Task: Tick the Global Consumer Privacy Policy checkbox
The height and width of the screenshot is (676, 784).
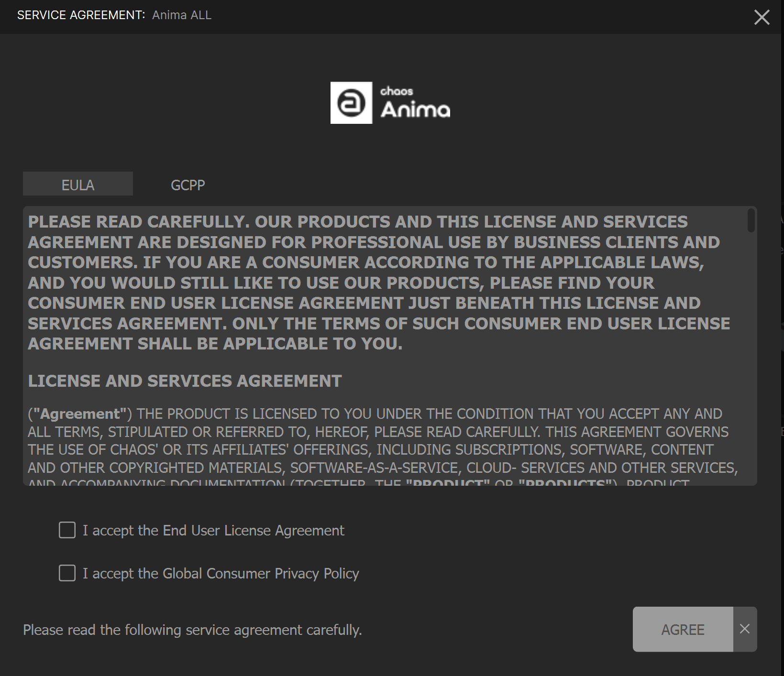Action: 67,573
